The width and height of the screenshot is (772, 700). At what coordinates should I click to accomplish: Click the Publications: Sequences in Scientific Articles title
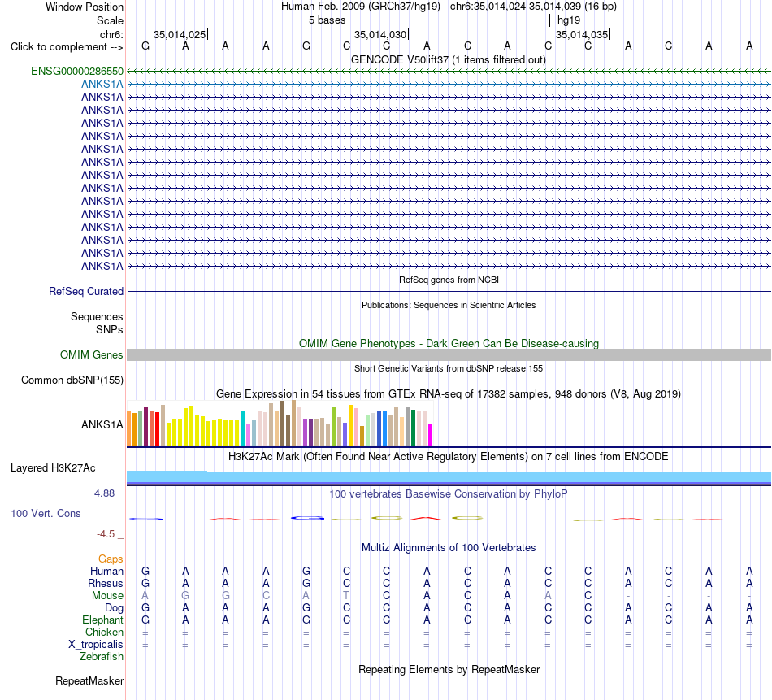pyautogui.click(x=449, y=305)
